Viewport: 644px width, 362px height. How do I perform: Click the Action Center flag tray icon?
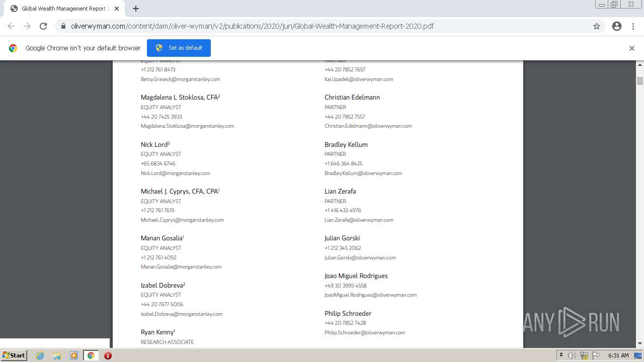tap(596, 355)
